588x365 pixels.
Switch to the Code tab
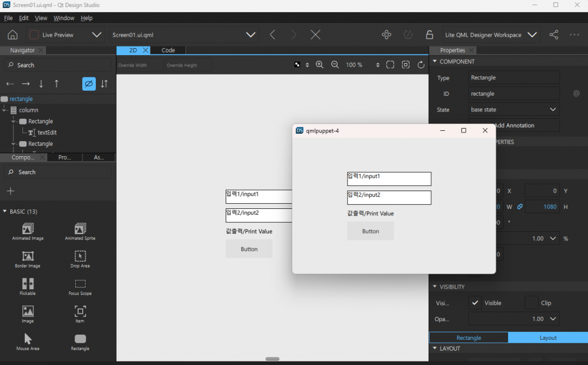(168, 51)
